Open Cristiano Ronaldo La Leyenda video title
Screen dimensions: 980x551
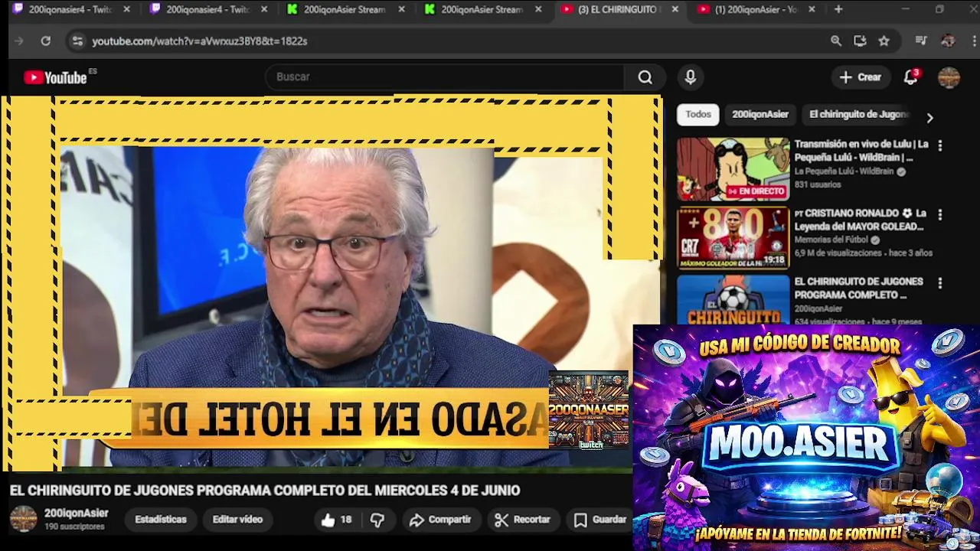(x=860, y=220)
